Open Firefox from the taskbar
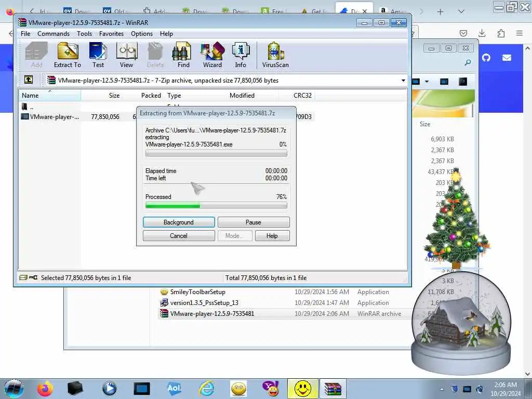The width and height of the screenshot is (532, 399). coord(45,389)
